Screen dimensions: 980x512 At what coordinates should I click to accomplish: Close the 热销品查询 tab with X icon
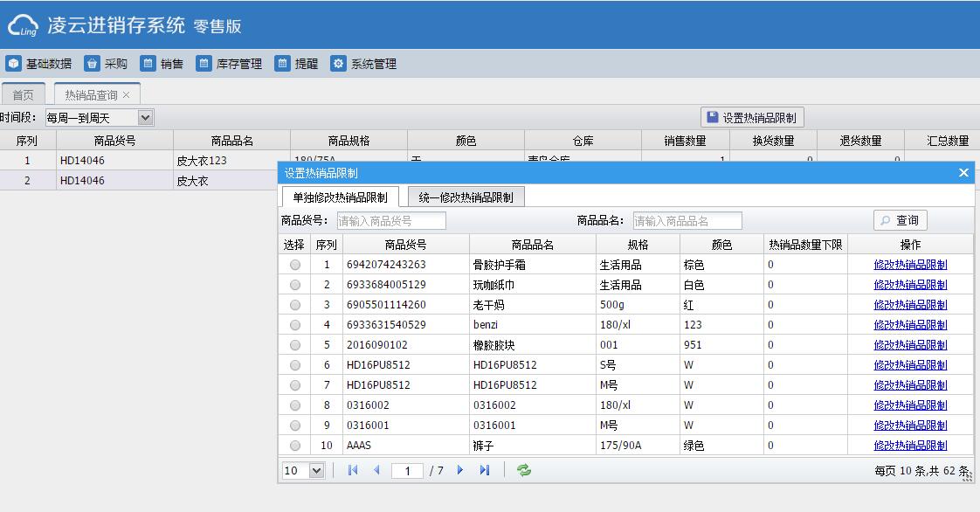[127, 95]
